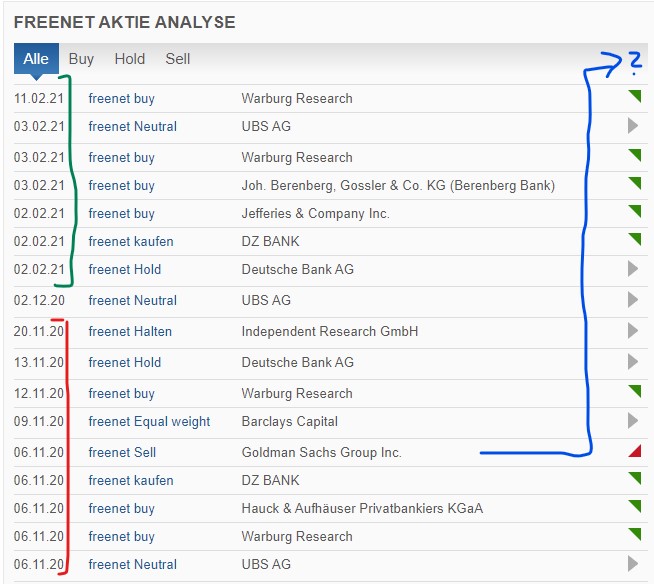654x584 pixels.
Task: Click green icon in Hauck & Aufhäuser row
Action: [634, 506]
